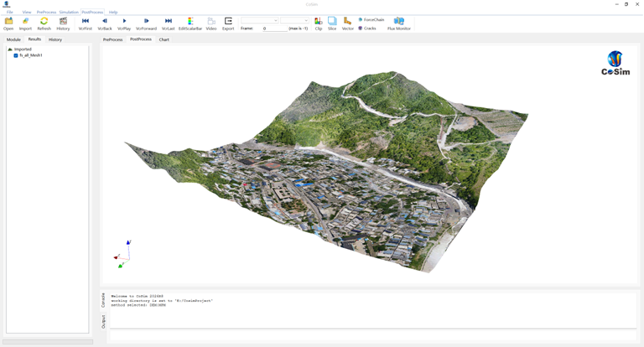Select the Slice tool
Image resolution: width=644 pixels, height=347 pixels.
[x=332, y=21]
